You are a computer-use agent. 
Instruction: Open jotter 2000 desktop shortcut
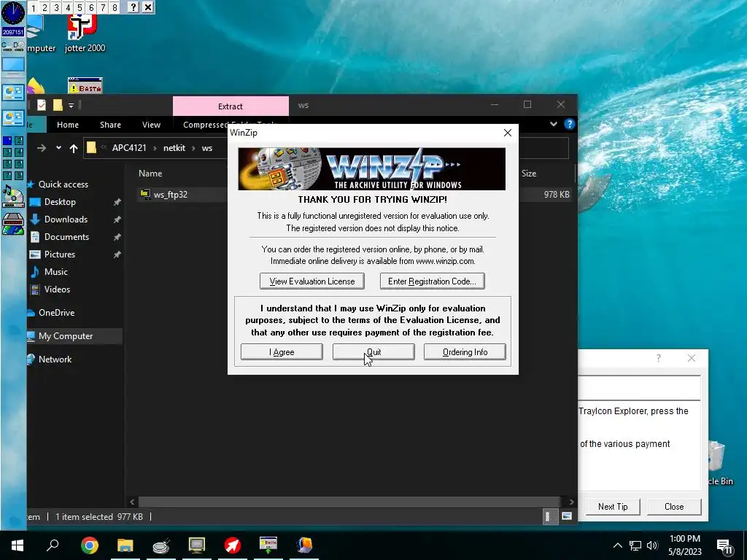pyautogui.click(x=85, y=34)
